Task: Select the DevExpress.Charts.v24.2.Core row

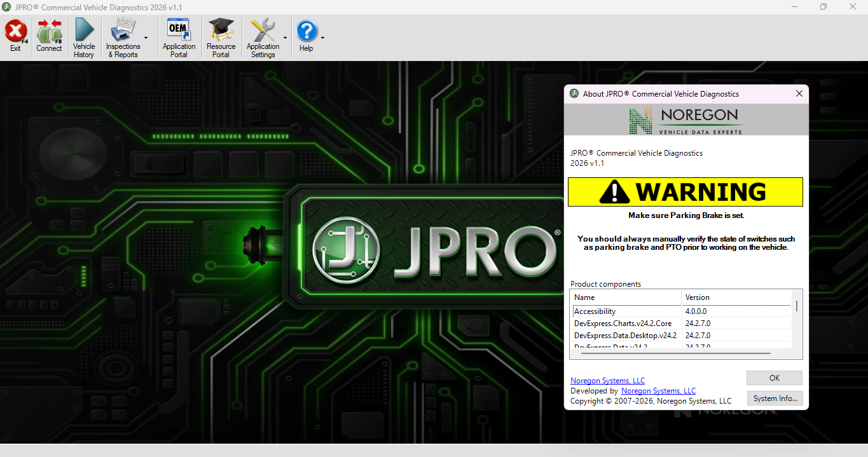Action: pos(681,324)
